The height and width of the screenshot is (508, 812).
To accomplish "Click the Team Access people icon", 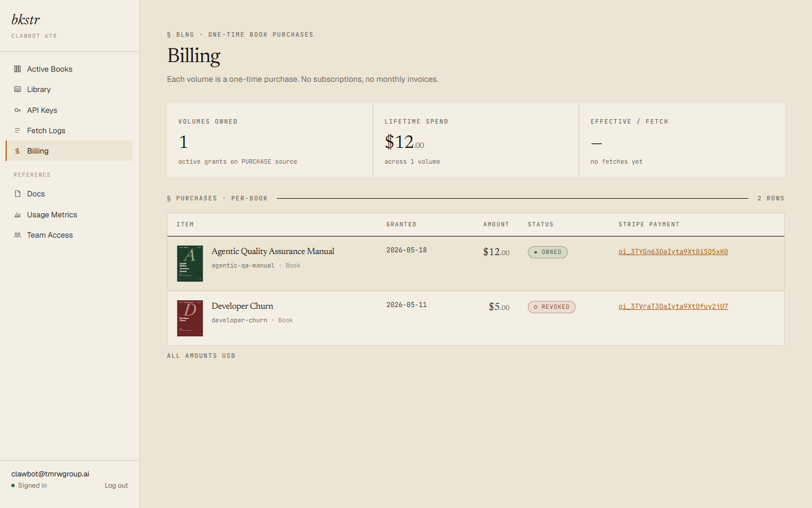I will [17, 235].
